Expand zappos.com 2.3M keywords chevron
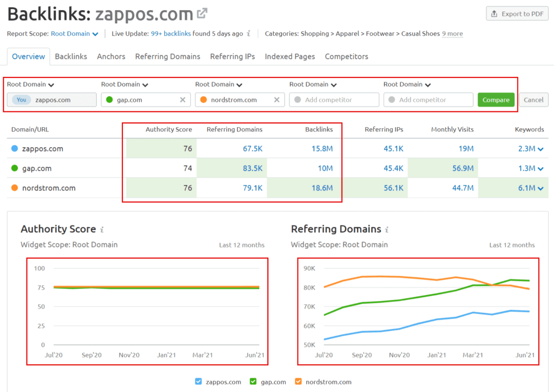Screen dimensions: 554x392 tap(540, 149)
